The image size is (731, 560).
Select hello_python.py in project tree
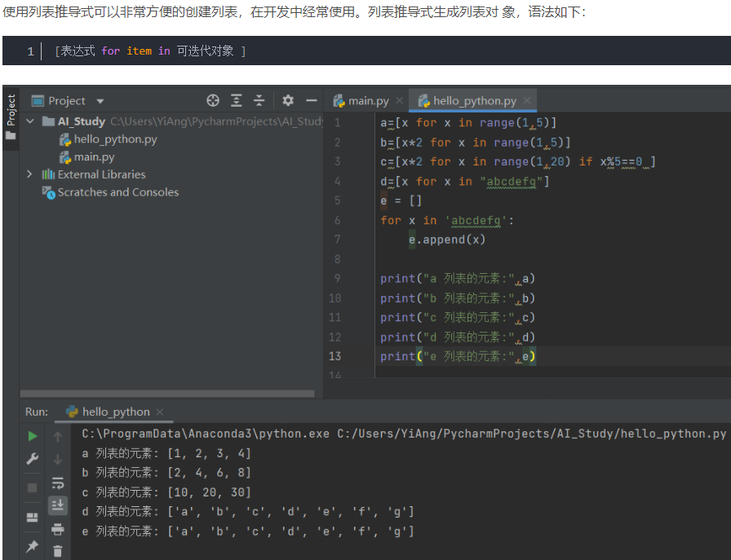click(115, 139)
